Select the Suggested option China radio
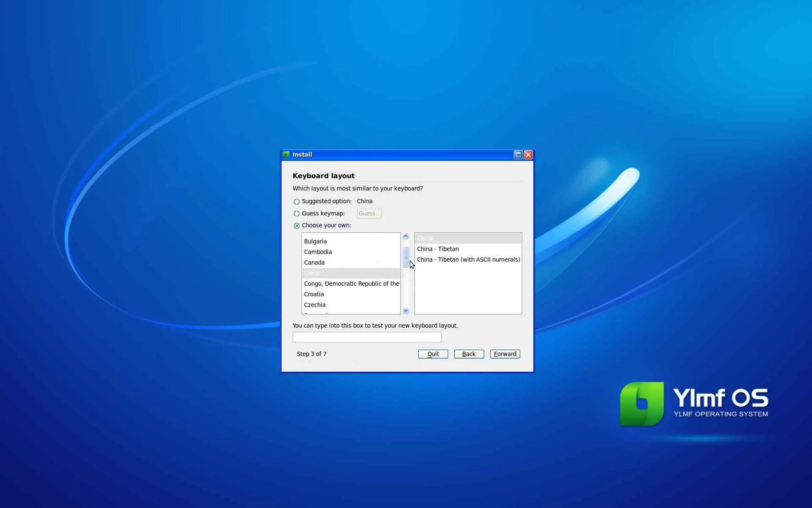This screenshot has height=508, width=812. tap(296, 202)
